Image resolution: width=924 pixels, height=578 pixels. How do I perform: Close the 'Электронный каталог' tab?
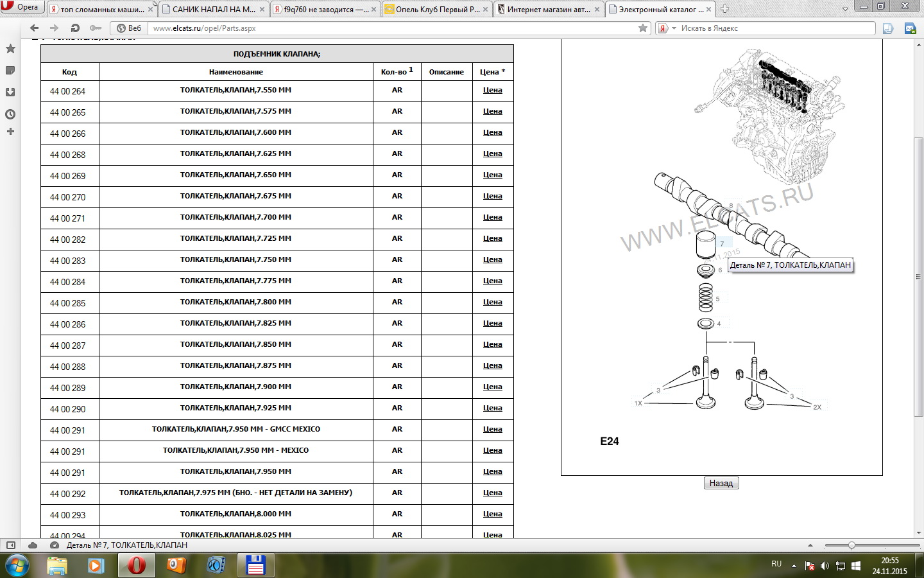[708, 10]
